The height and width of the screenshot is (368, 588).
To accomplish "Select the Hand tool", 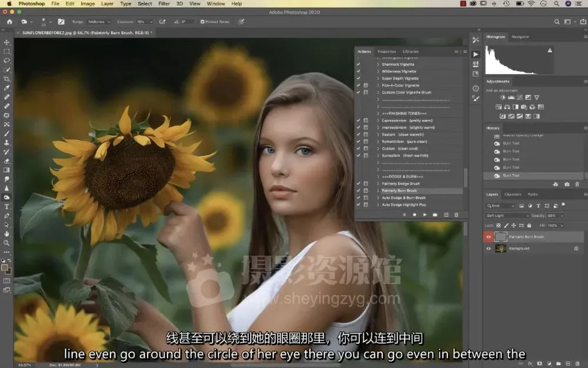I will click(6, 234).
